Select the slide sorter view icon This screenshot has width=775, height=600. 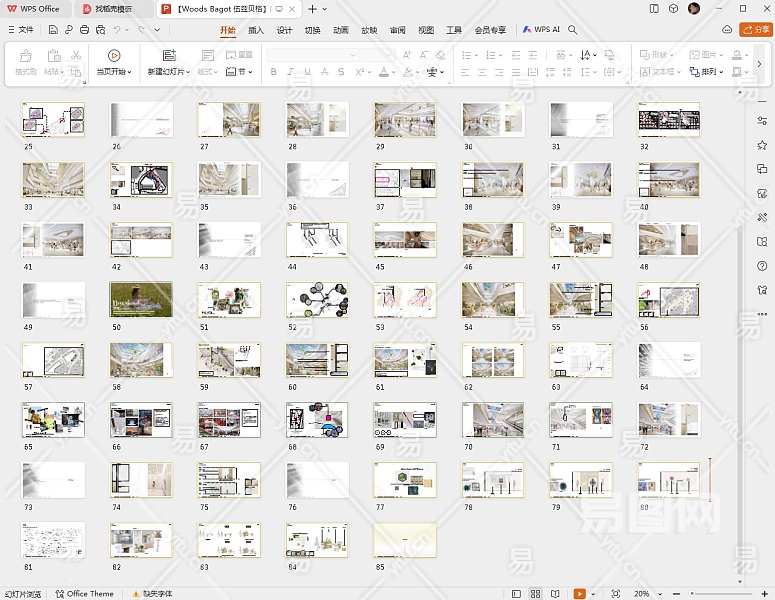(x=536, y=593)
